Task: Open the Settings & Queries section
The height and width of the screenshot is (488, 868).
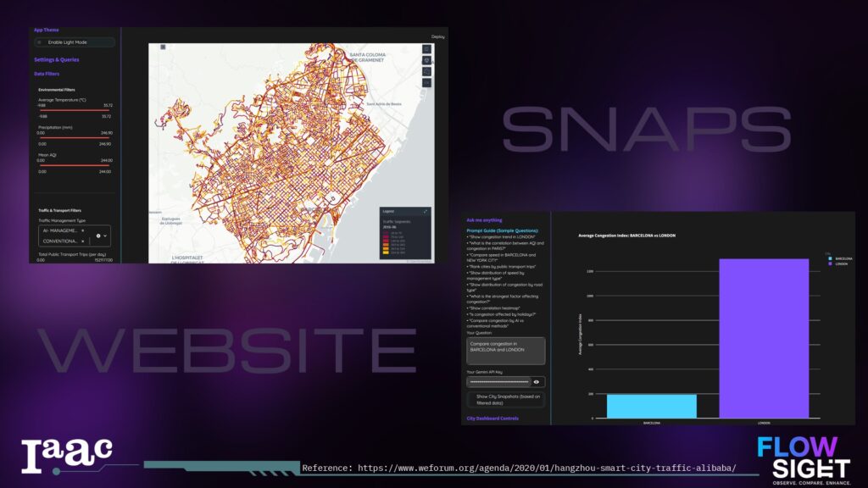Action: (57, 60)
